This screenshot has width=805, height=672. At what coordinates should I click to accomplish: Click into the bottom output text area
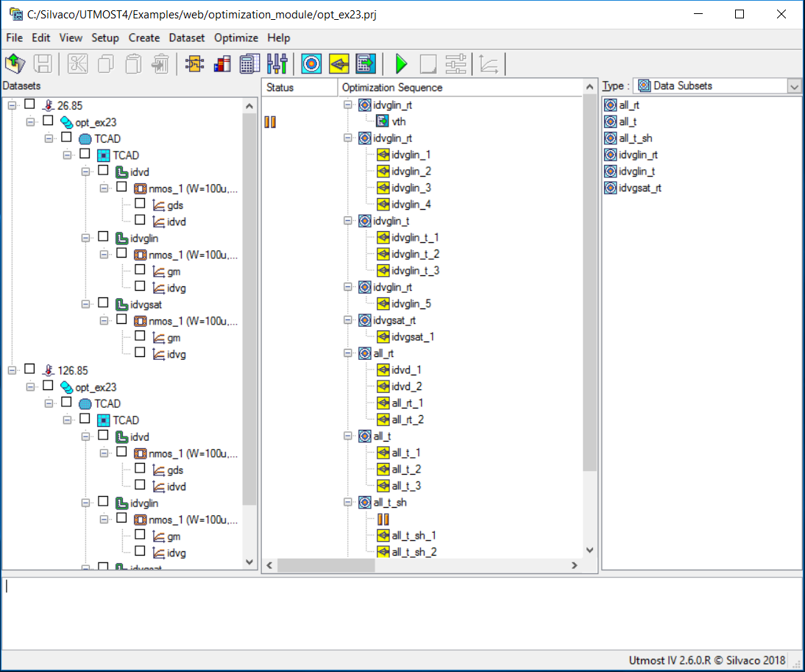pyautogui.click(x=402, y=613)
